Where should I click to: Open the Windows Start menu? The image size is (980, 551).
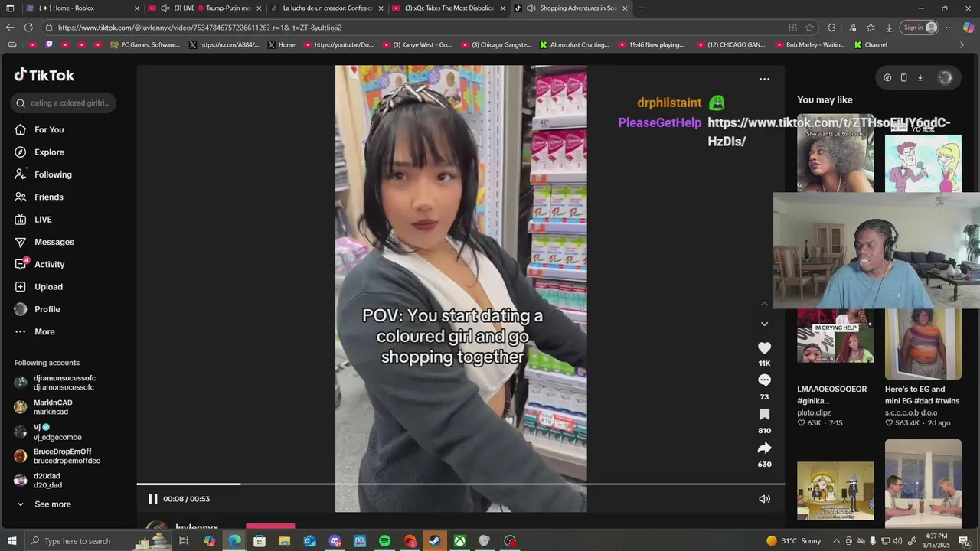pos(11,541)
